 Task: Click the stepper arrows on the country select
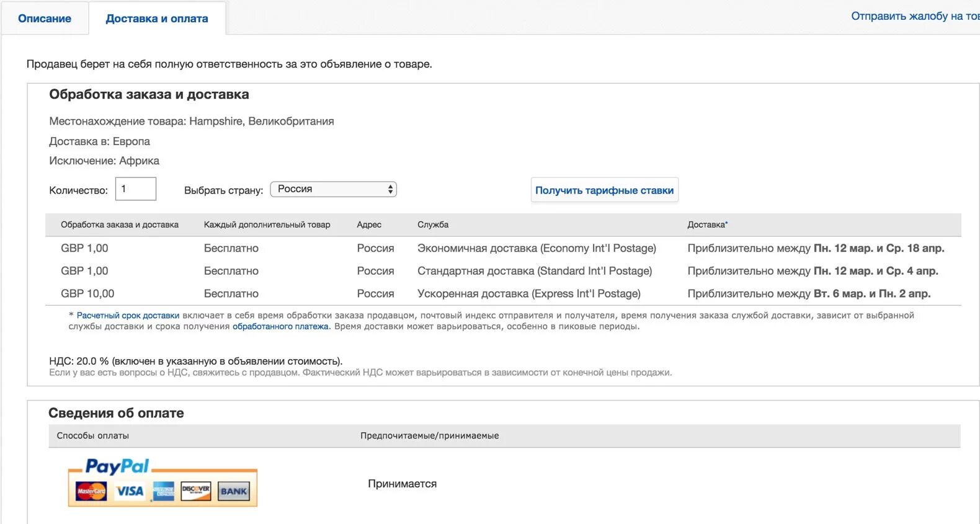point(390,189)
